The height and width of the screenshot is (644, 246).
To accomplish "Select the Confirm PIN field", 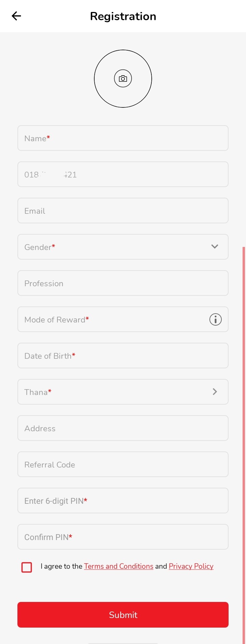I will (x=123, y=537).
